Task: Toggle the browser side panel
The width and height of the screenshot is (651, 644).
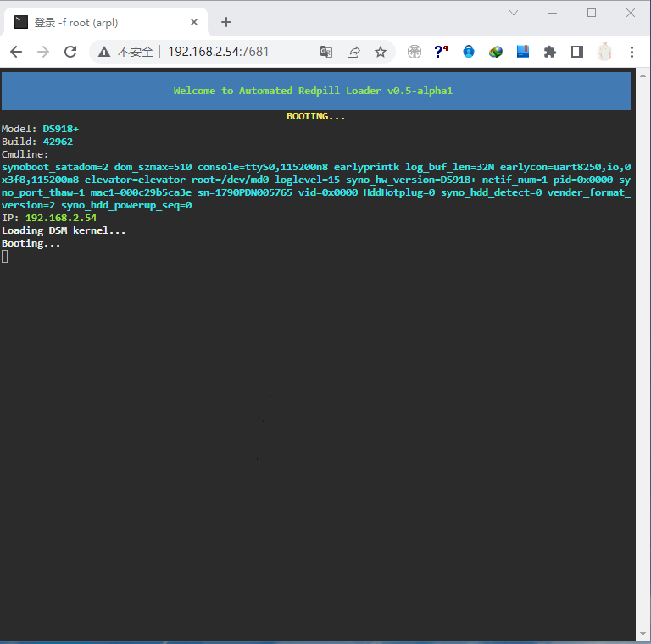Action: coord(577,52)
